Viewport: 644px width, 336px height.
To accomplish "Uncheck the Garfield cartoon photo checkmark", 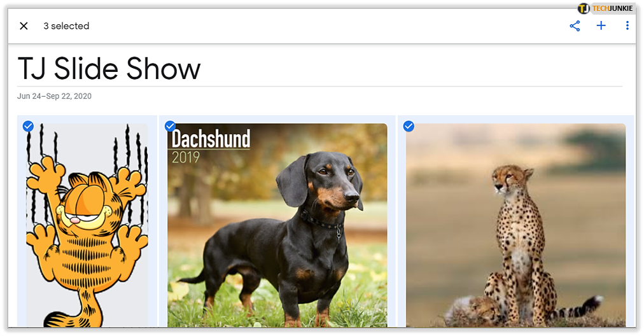I will pos(29,126).
